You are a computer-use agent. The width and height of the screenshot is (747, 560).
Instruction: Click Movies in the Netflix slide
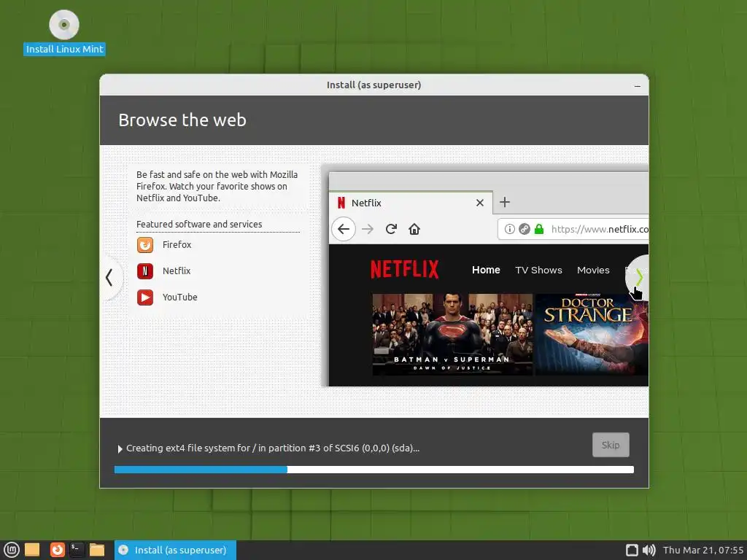click(593, 270)
